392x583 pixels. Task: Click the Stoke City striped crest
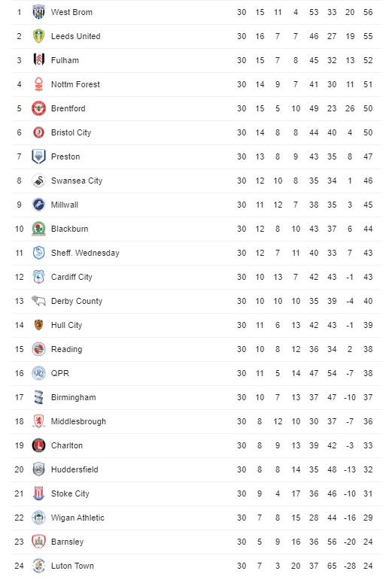[38, 493]
